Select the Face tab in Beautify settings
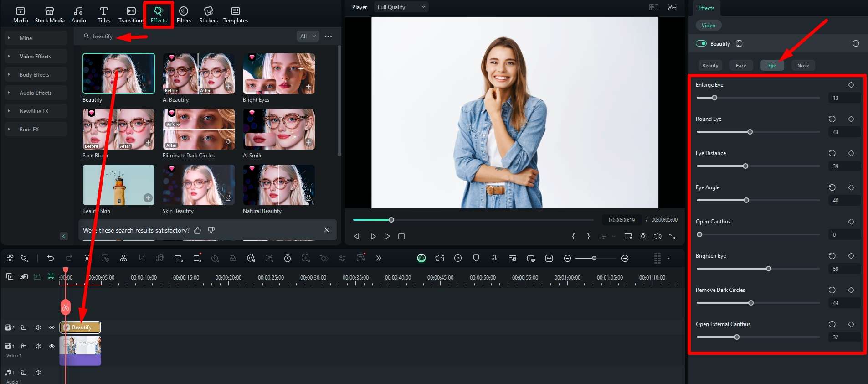This screenshot has height=384, width=868. (741, 66)
